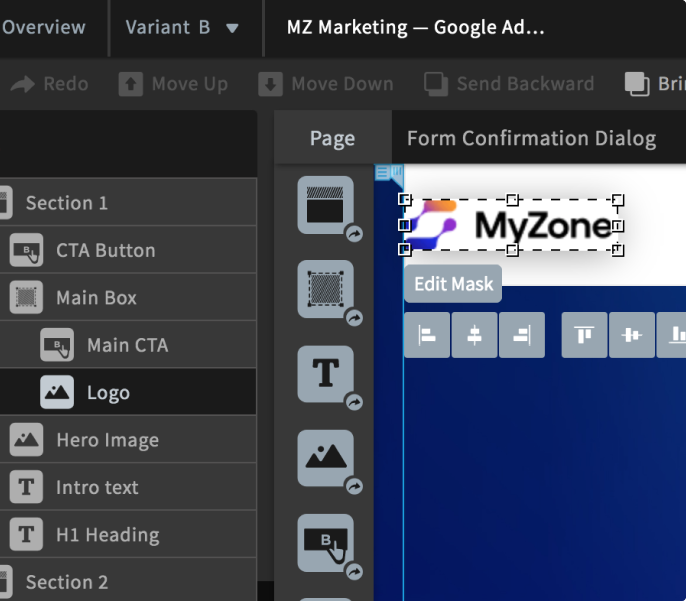The width and height of the screenshot is (686, 601).
Task: Align selection to vertical middle
Action: 632,335
